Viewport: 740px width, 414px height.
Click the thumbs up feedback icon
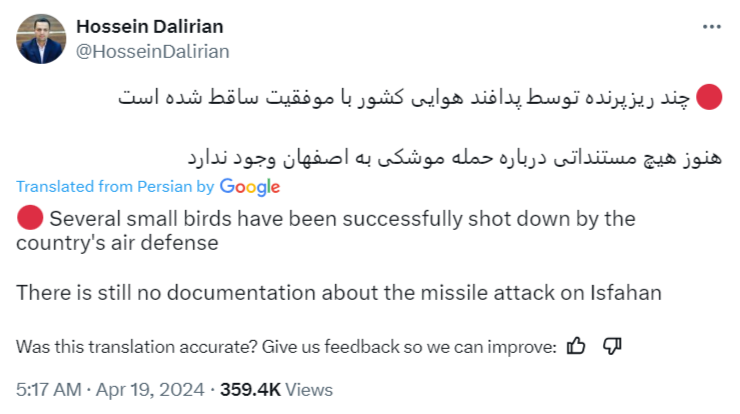(576, 346)
